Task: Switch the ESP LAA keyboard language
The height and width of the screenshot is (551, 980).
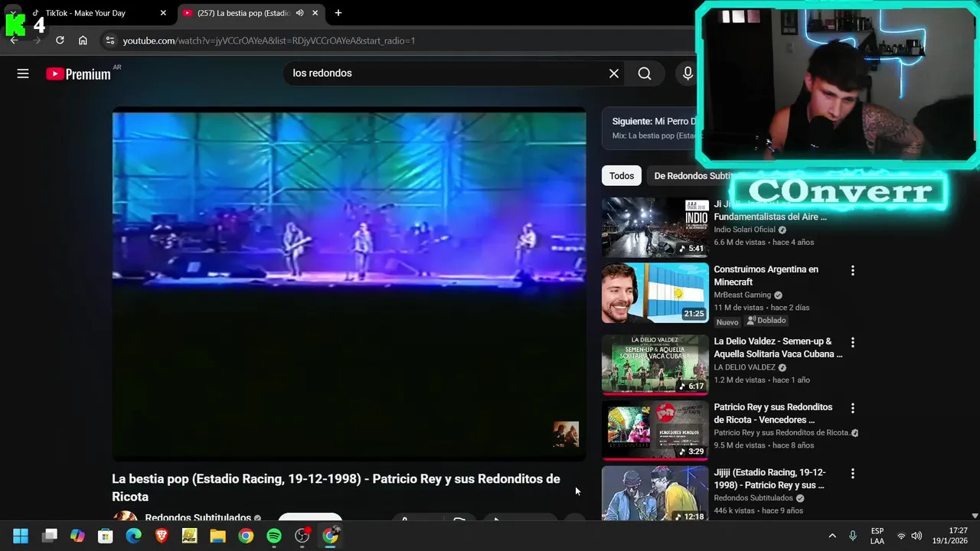Action: point(877,536)
